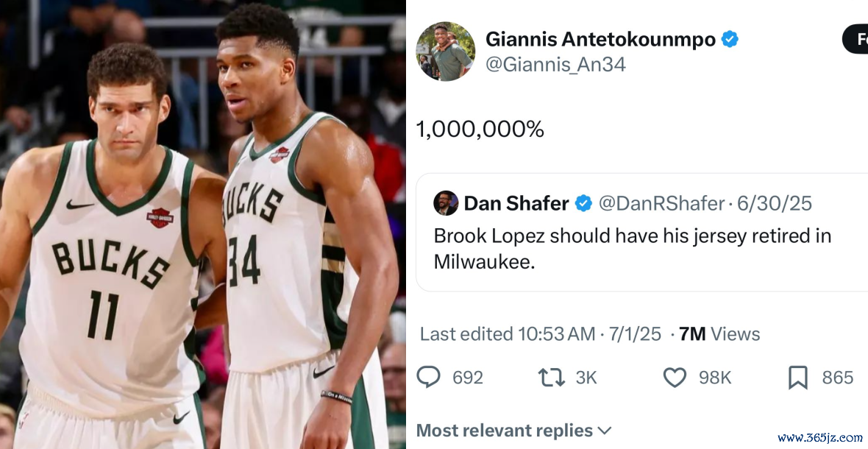This screenshot has width=868, height=449.
Task: Bookmark the tweet with the bookmark icon
Action: (798, 378)
